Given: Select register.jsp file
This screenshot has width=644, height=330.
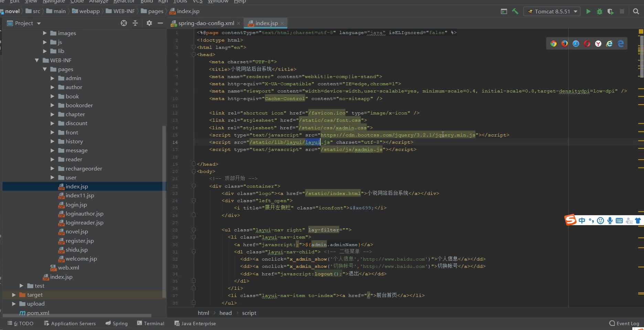Looking at the screenshot, I should coord(79,241).
